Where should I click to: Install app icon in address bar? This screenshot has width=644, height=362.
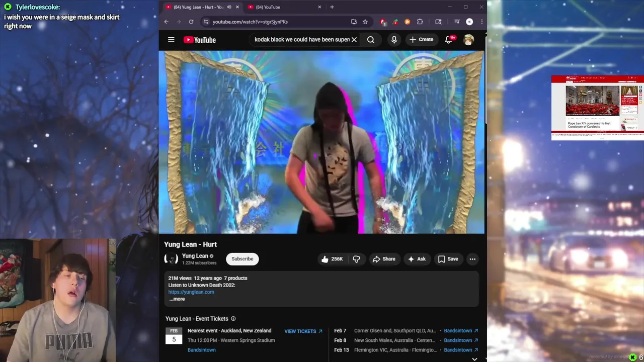point(354,22)
